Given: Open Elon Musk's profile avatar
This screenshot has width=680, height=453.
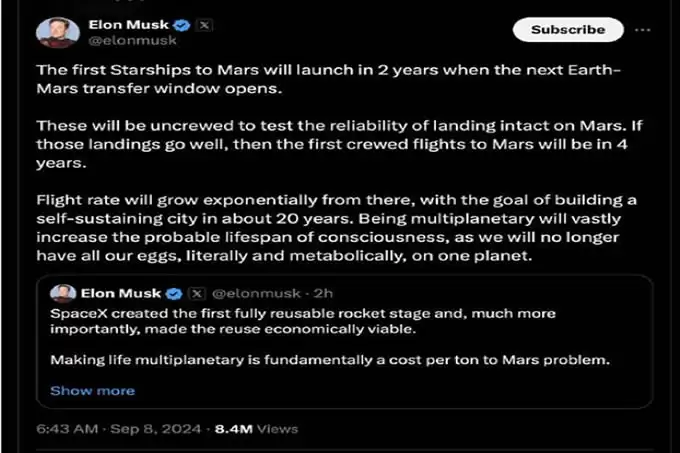Looking at the screenshot, I should (58, 32).
